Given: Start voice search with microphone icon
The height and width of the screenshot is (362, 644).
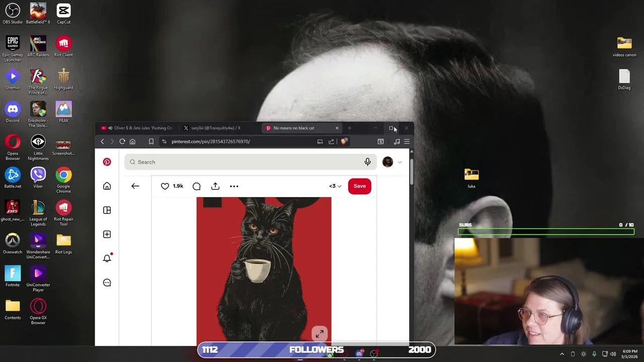Looking at the screenshot, I should [367, 162].
